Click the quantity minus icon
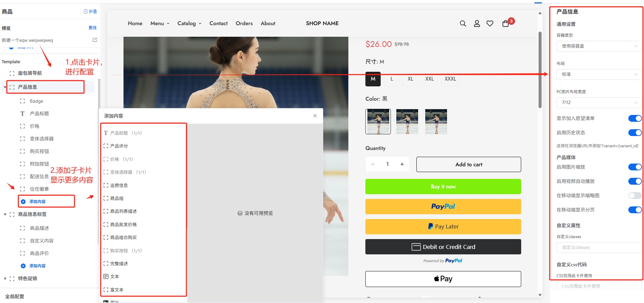This screenshot has height=303, width=644. pos(373,164)
